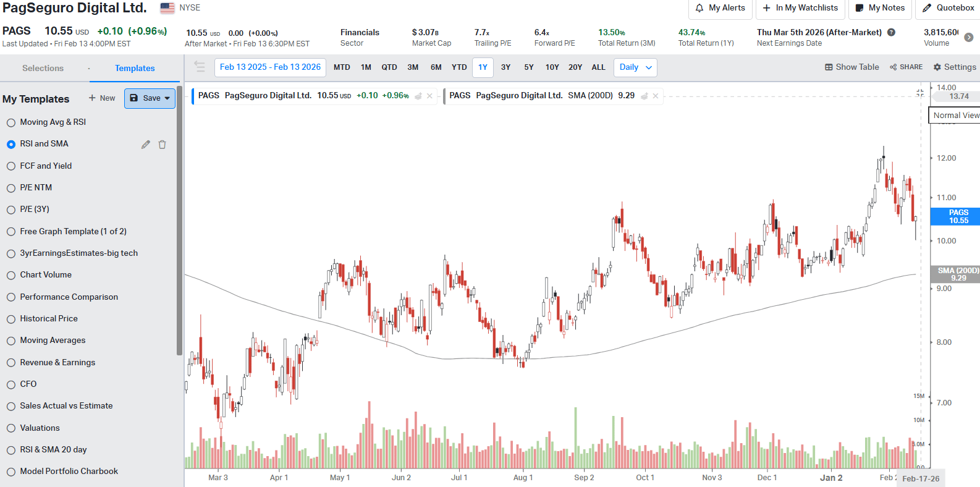This screenshot has width=980, height=487.
Task: Remove the SMA (200D) series from chart
Action: pyautogui.click(x=656, y=96)
